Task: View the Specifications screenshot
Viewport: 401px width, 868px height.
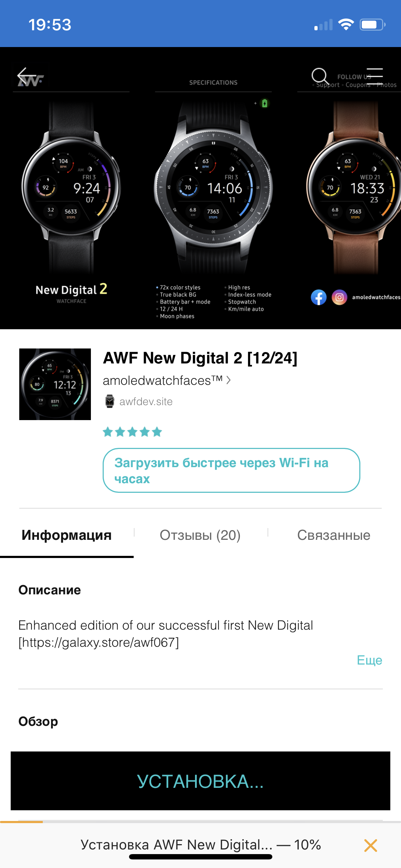Action: pos(213,200)
